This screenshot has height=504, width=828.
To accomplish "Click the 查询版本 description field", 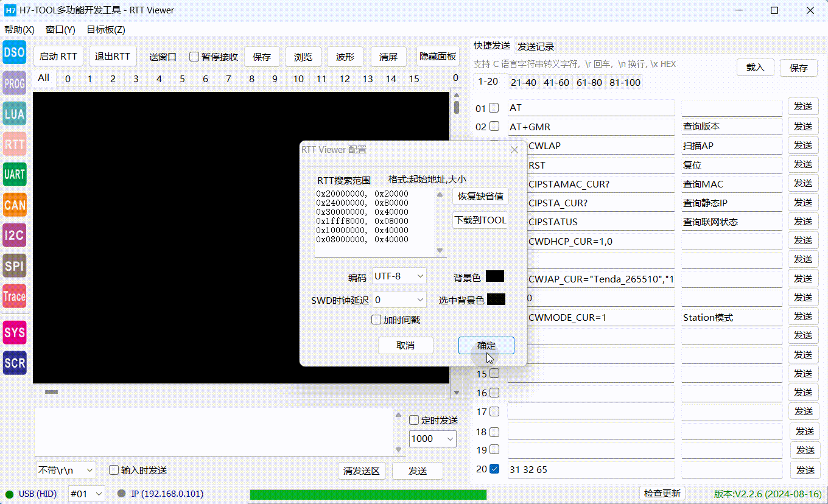I will click(x=732, y=127).
